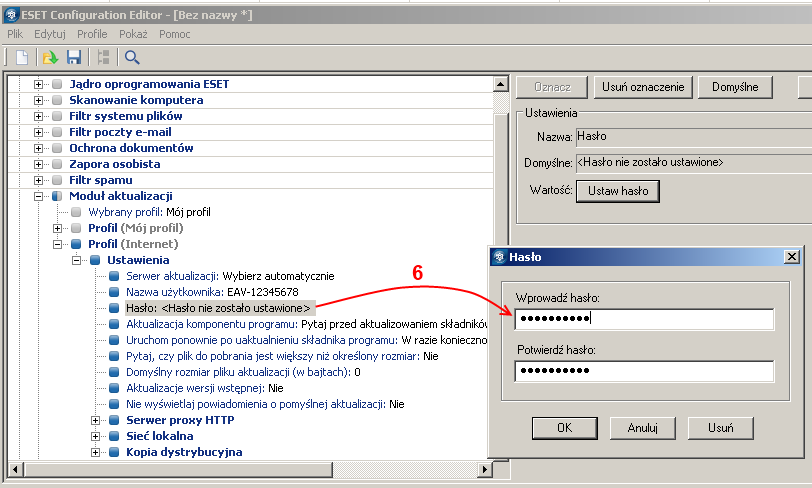Open the Edytuj menu
812x488 pixels.
(x=49, y=34)
